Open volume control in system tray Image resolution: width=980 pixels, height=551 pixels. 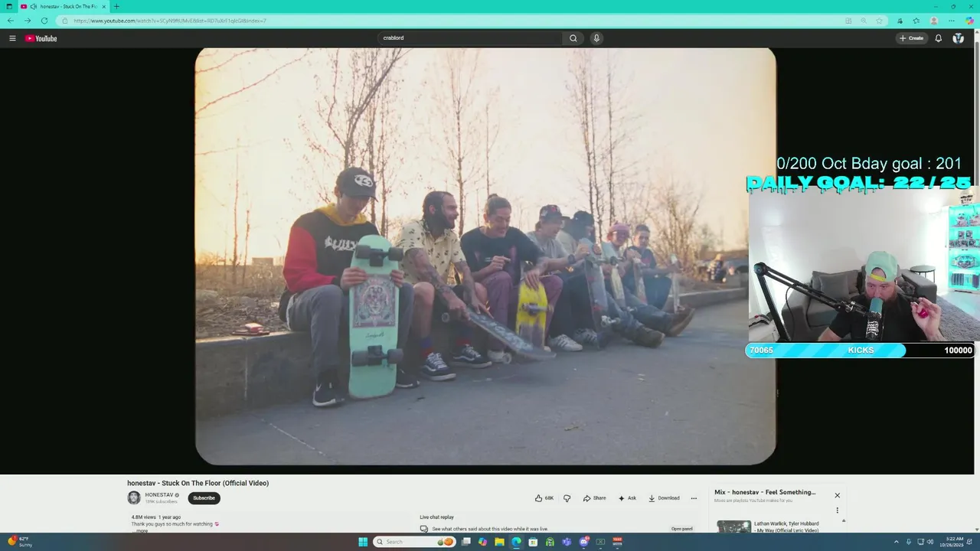click(930, 542)
